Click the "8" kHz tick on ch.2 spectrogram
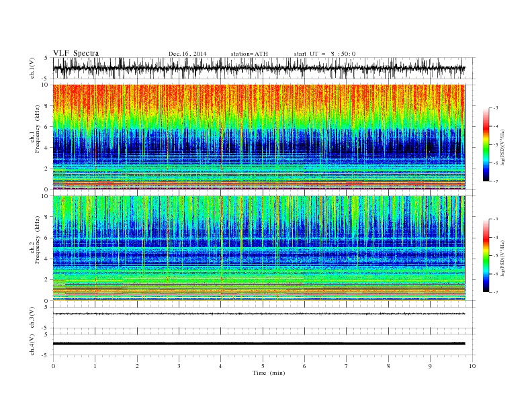The image size is (532, 411). pos(47,217)
